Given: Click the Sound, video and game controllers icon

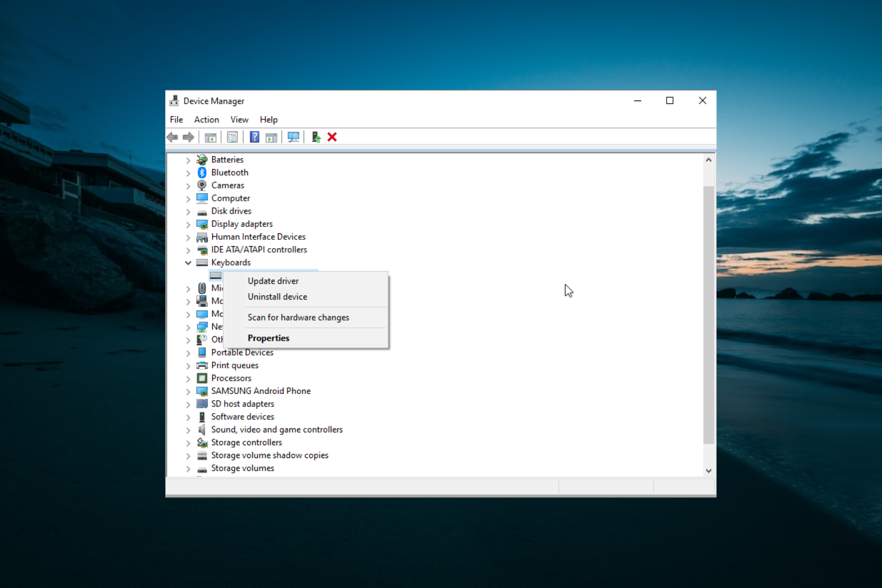Looking at the screenshot, I should [202, 430].
